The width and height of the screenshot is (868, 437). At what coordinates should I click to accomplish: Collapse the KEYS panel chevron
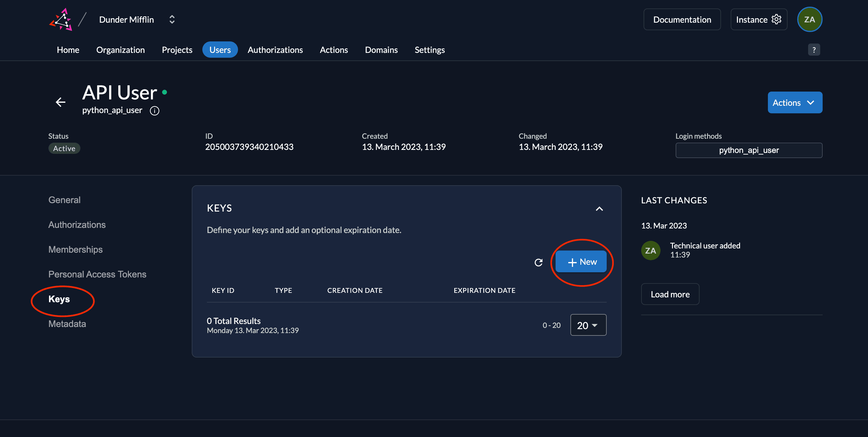click(599, 209)
